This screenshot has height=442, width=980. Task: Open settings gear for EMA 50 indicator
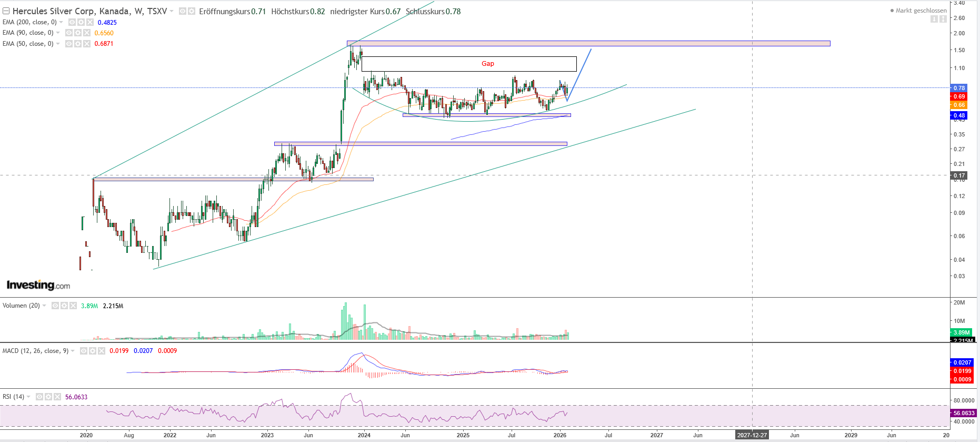coord(78,44)
